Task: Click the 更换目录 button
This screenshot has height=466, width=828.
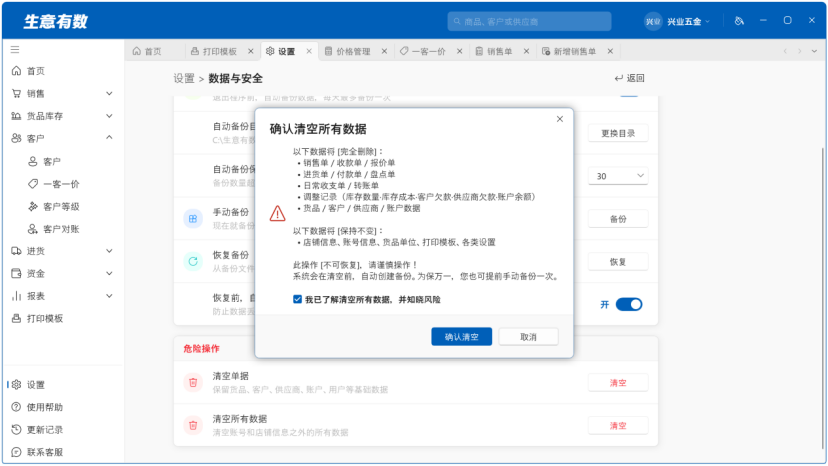Action: [618, 133]
